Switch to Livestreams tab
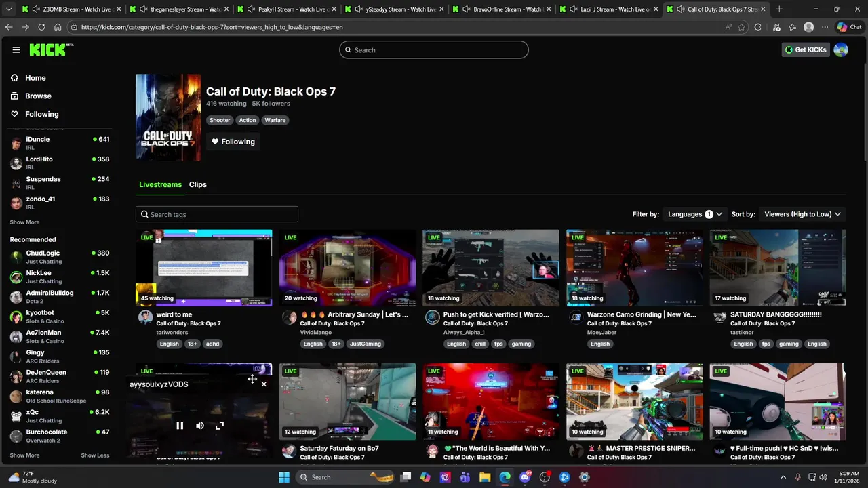This screenshot has width=868, height=488. click(161, 184)
